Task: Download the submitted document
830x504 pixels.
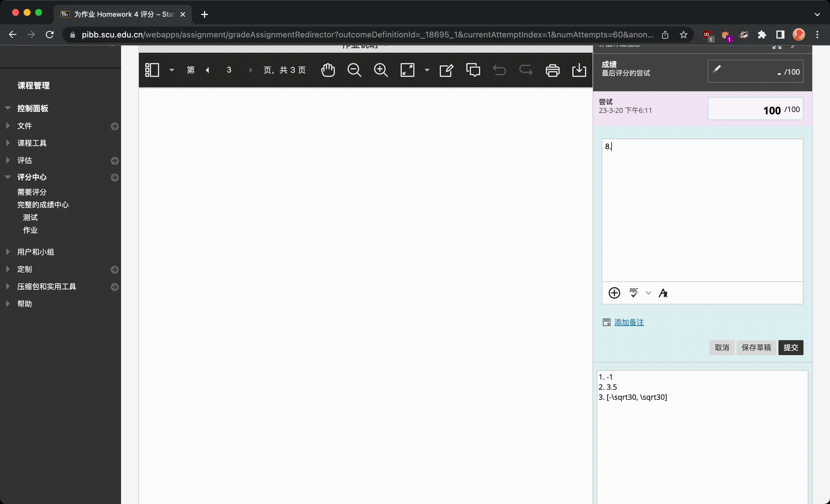Action: tap(579, 70)
